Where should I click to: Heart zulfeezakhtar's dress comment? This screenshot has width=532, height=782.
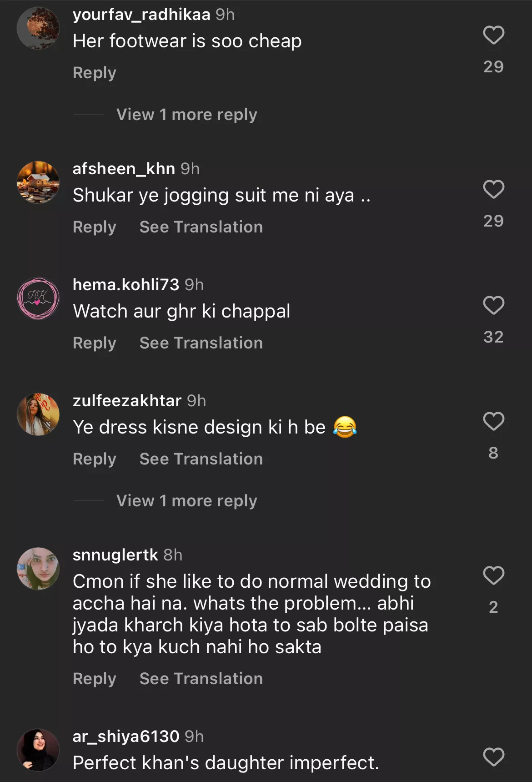(493, 421)
